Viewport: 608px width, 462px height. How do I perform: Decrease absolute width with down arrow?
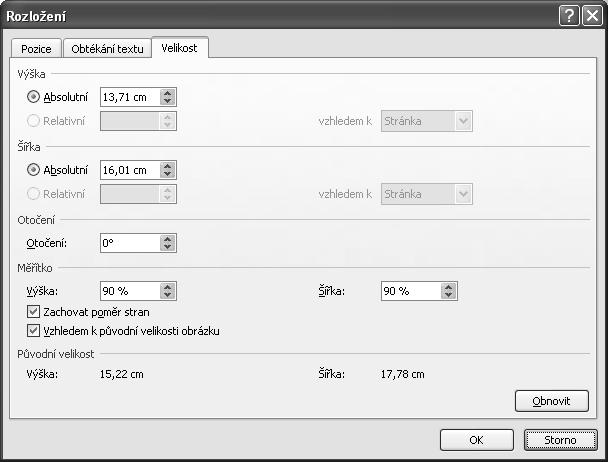(x=168, y=174)
